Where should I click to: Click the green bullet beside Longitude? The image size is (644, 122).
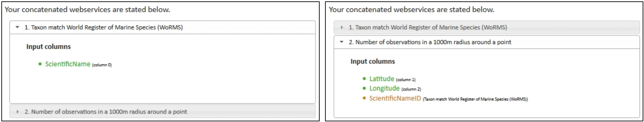point(364,88)
